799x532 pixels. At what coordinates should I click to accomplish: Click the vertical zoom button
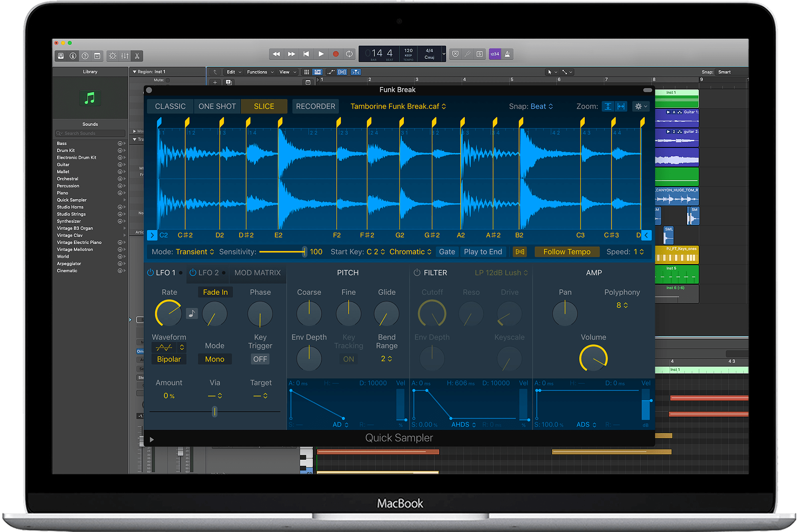coord(608,106)
